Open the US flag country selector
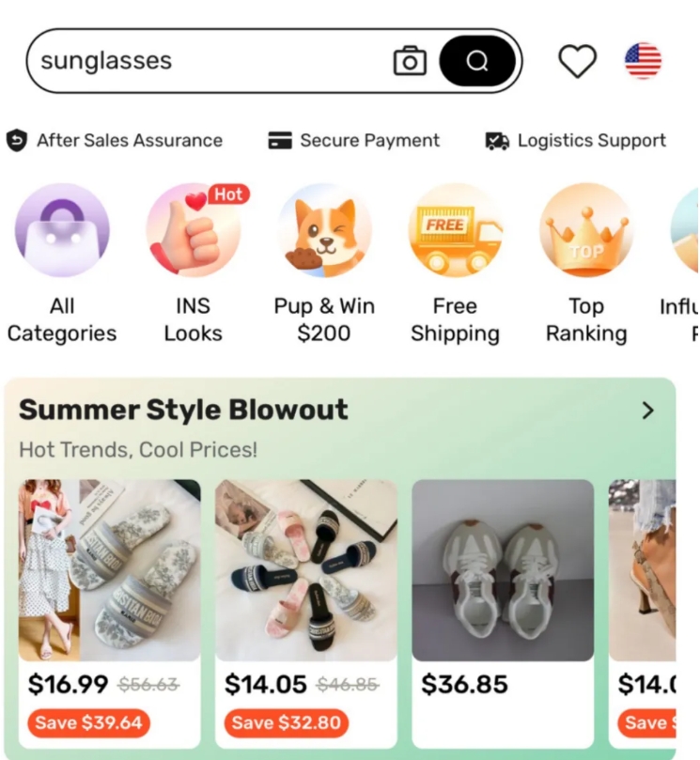Viewport: 700px width, 760px height. coord(643,60)
